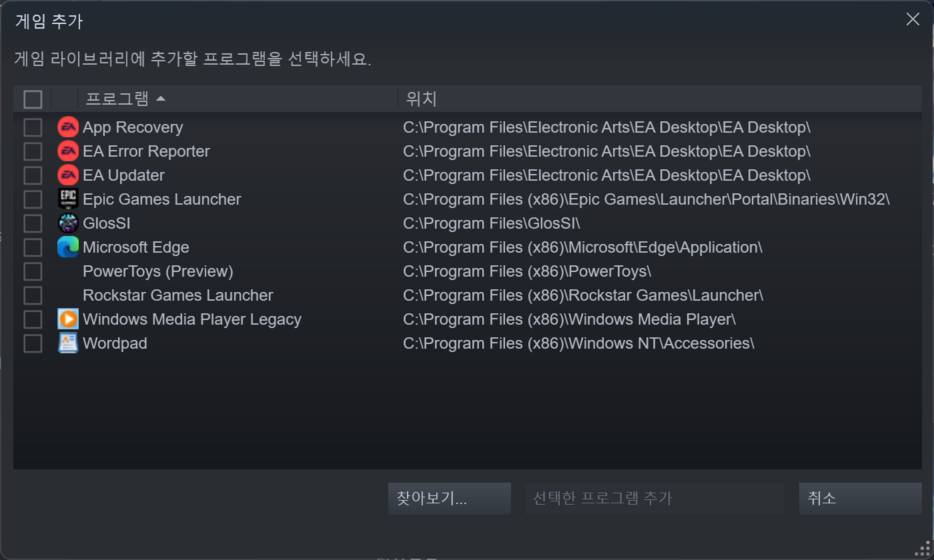Click the Epic Games Launcher icon
The height and width of the screenshot is (560, 934).
point(68,199)
